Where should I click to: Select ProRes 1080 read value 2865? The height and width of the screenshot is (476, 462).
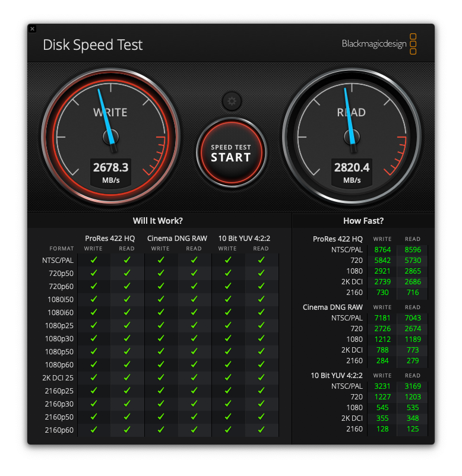(x=413, y=271)
